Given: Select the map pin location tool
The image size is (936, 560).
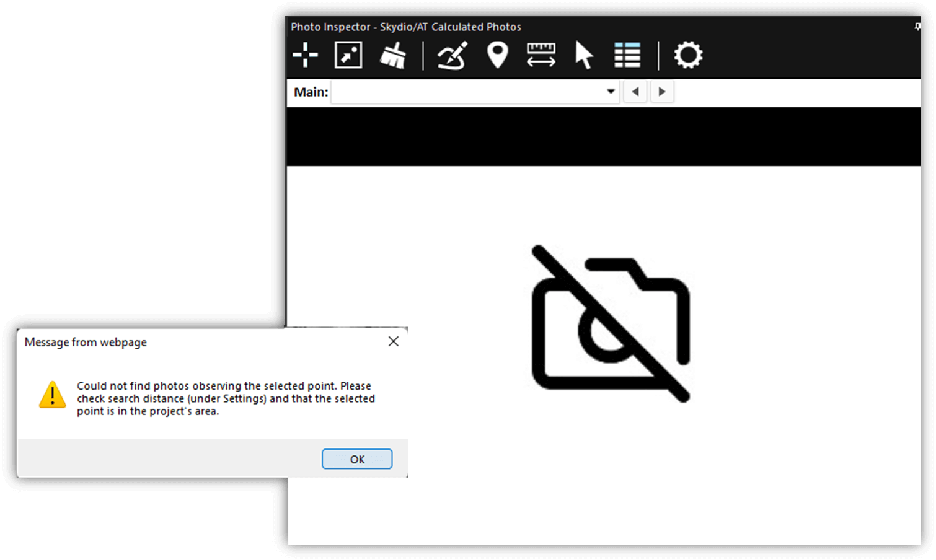Looking at the screenshot, I should [497, 55].
